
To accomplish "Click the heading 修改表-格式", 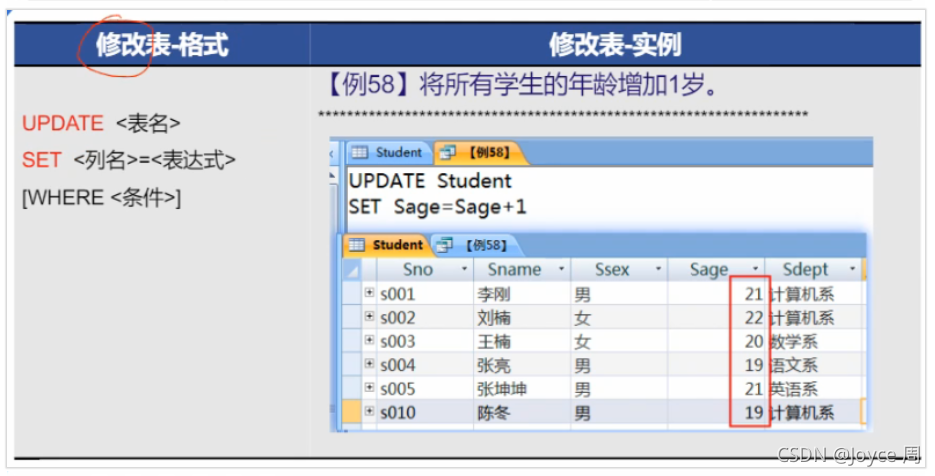I will pyautogui.click(x=162, y=45).
